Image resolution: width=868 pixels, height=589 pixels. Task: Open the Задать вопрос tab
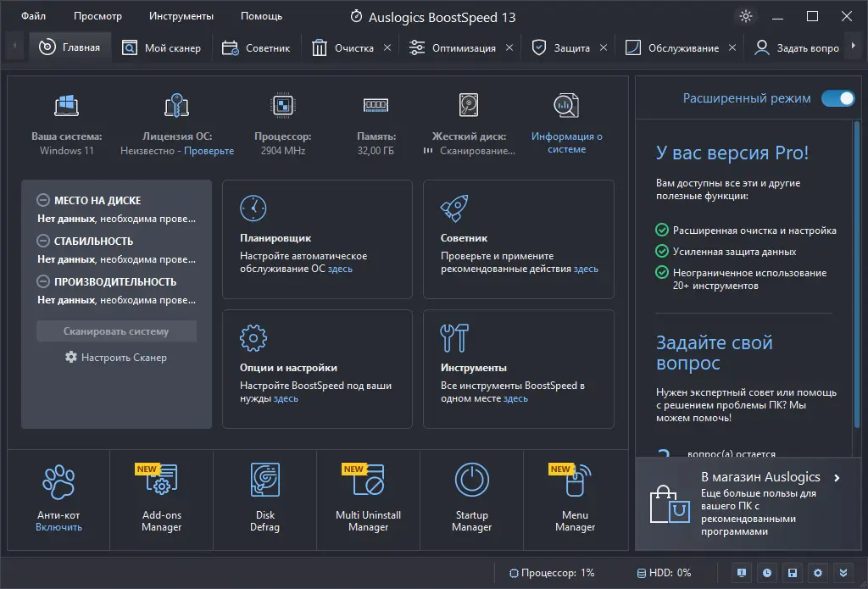click(797, 47)
